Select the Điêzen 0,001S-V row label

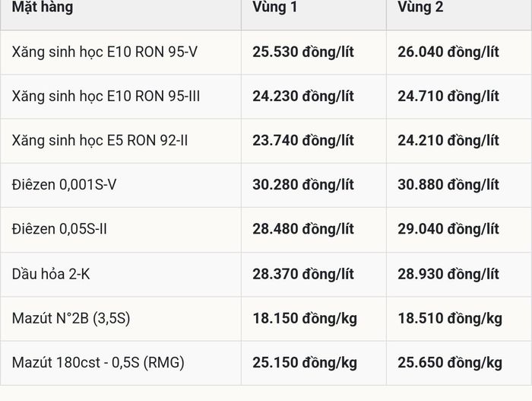coord(64,185)
